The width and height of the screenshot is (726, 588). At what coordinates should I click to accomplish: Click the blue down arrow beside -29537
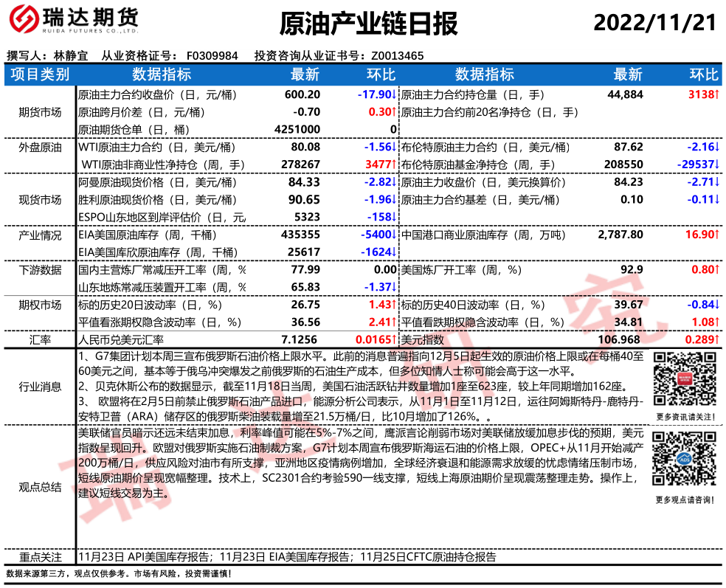click(x=718, y=165)
